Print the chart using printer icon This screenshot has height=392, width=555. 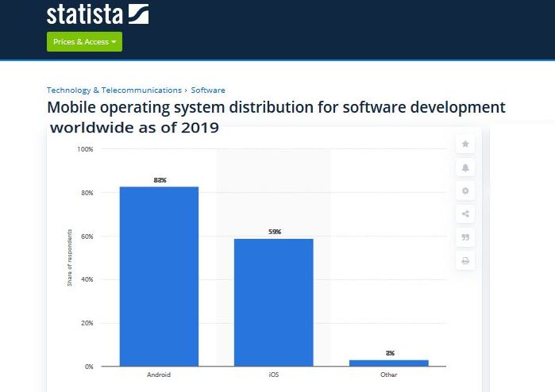tap(465, 260)
